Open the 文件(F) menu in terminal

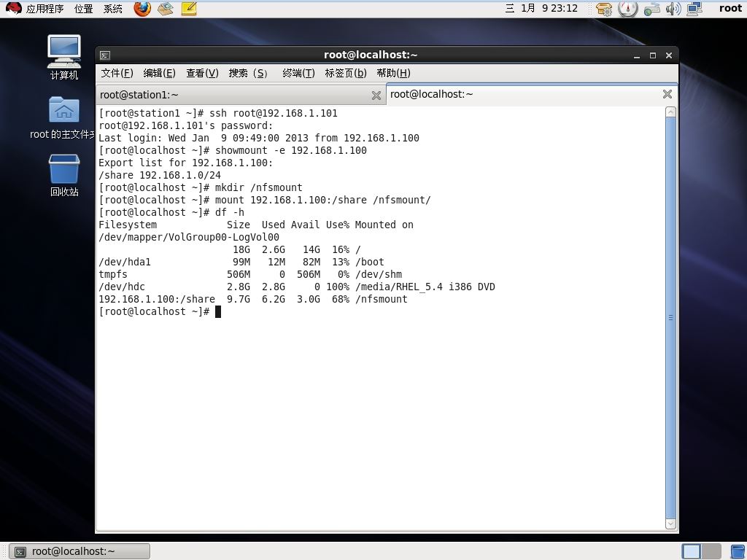click(117, 73)
